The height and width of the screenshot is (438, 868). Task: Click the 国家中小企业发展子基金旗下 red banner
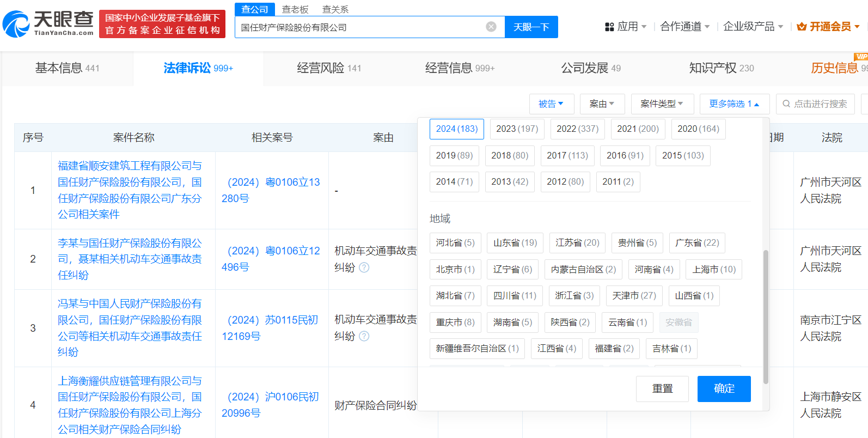(x=162, y=24)
